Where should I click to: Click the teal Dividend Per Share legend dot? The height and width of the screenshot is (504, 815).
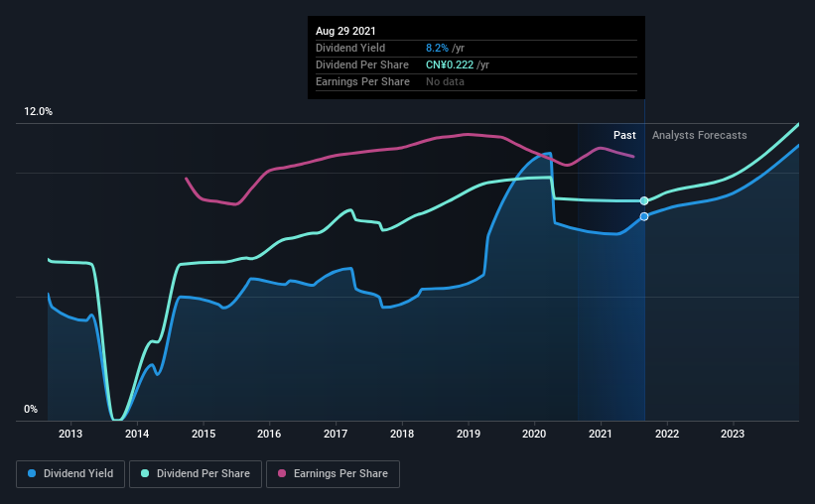tap(145, 473)
